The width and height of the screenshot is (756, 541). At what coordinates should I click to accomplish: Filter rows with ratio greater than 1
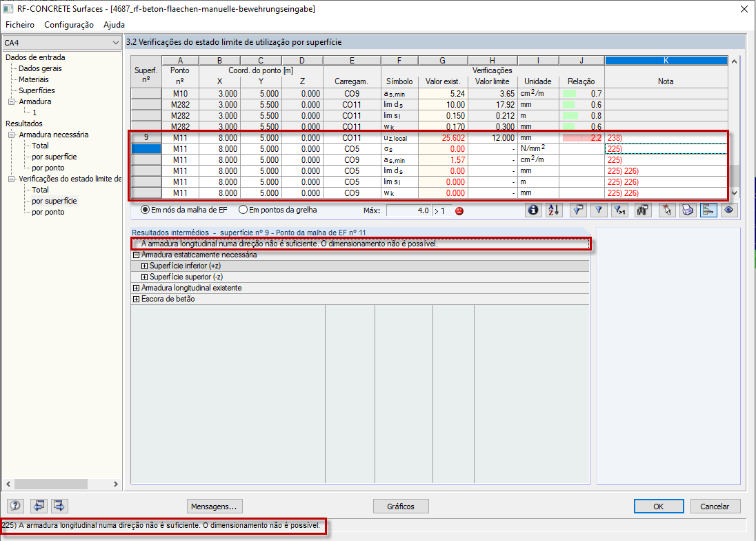(619, 210)
